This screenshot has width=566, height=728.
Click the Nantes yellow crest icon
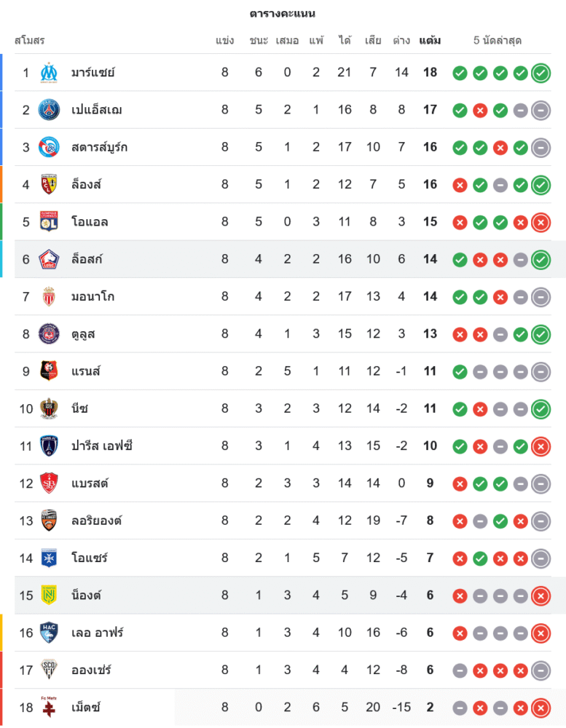click(49, 595)
